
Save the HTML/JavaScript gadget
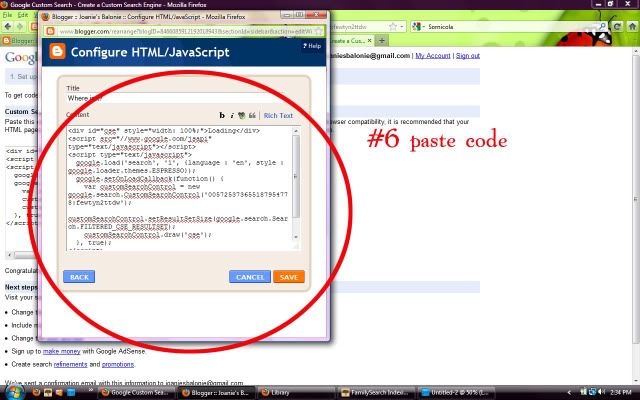pyautogui.click(x=289, y=277)
